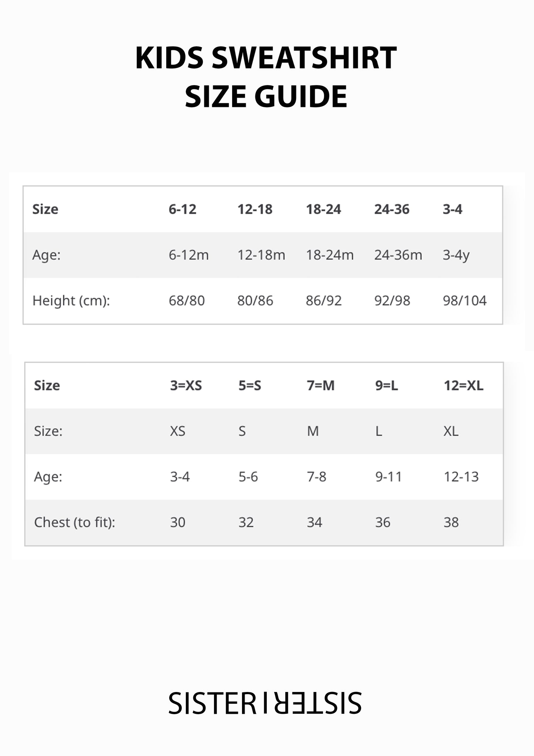Select the 12-18 size column header
534x756 pixels.
(x=255, y=209)
